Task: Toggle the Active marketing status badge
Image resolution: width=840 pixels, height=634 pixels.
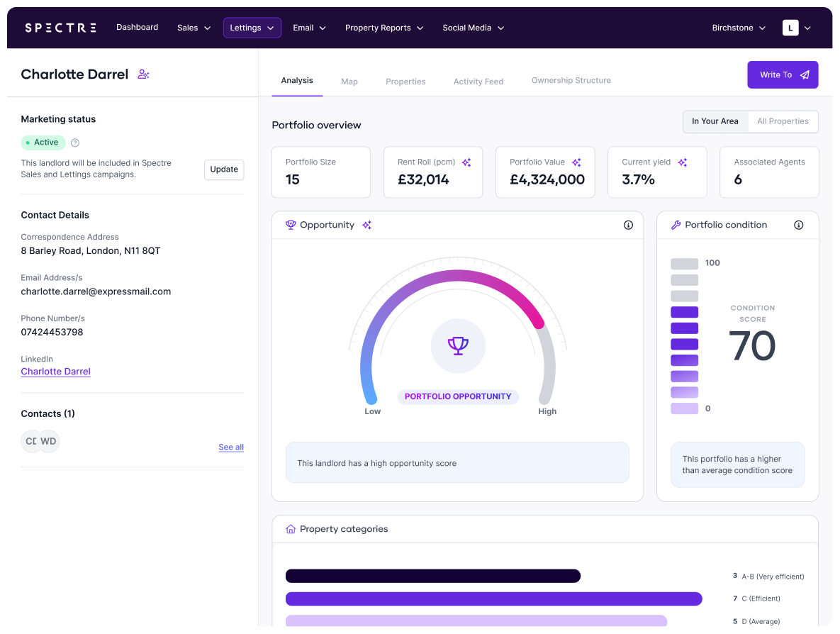Action: [43, 142]
